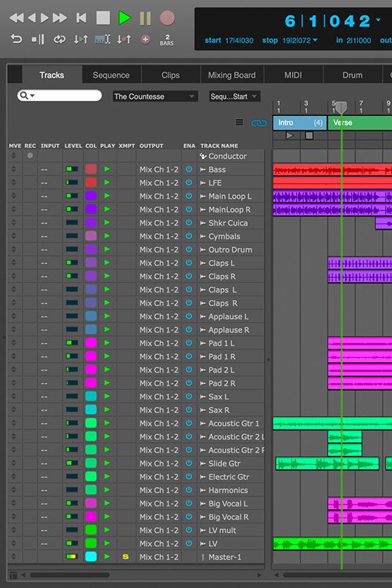The width and height of the screenshot is (392, 588).
Task: Click the Stop transport button
Action: (x=103, y=18)
